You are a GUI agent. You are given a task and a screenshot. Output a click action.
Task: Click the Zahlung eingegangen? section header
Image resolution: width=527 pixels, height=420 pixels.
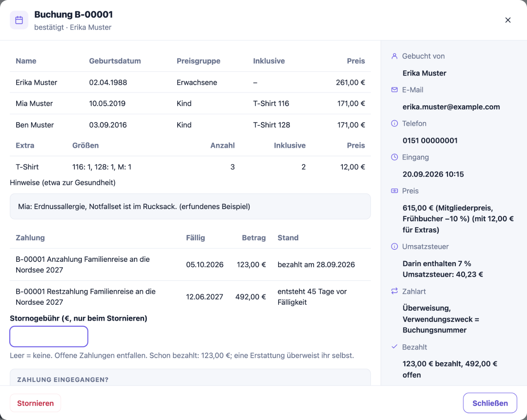pos(63,380)
